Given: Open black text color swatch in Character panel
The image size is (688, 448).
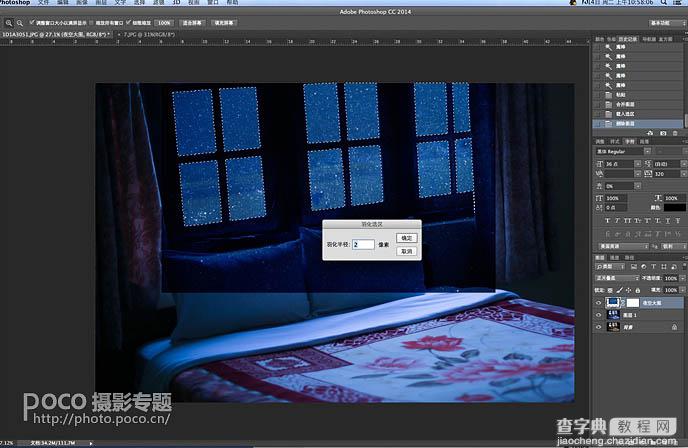Looking at the screenshot, I should 674,208.
